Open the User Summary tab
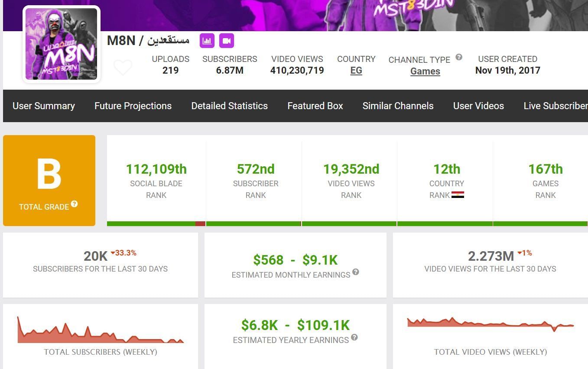Image resolution: width=588 pixels, height=369 pixels. [44, 106]
